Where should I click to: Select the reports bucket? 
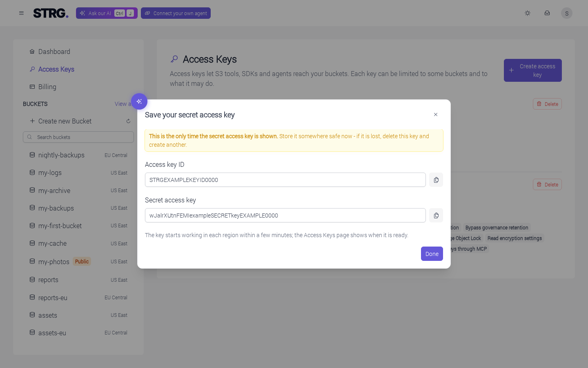click(78, 280)
